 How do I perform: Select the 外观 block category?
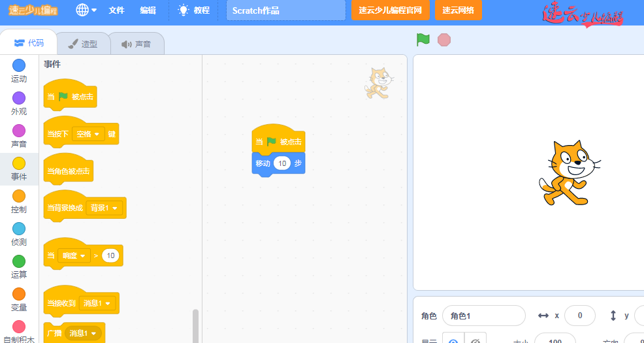[x=19, y=103]
